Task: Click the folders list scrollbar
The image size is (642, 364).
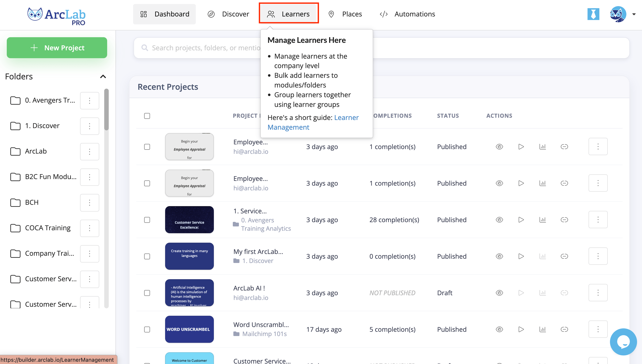Action: [106, 110]
